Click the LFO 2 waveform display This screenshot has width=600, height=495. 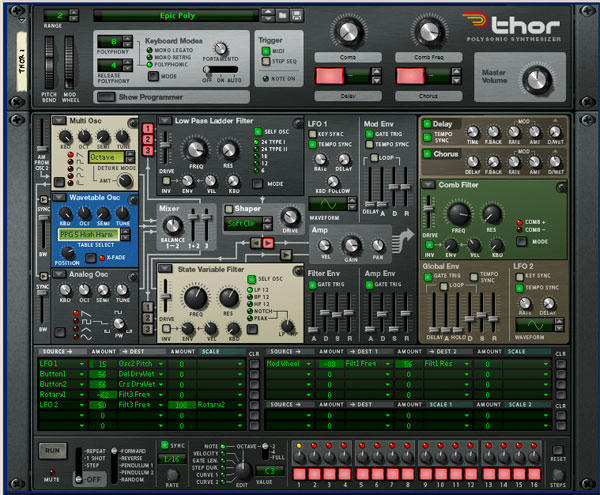pos(535,326)
